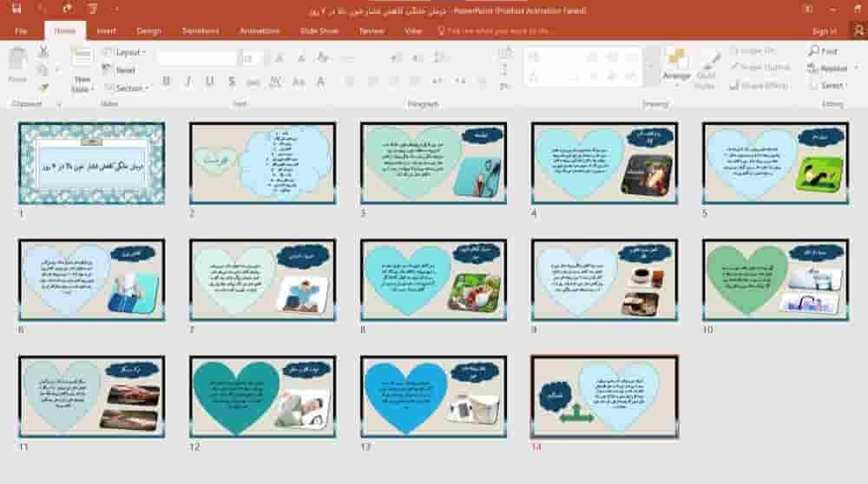The image size is (868, 484).
Task: Click the Format Painter brush icon
Action: [x=43, y=88]
